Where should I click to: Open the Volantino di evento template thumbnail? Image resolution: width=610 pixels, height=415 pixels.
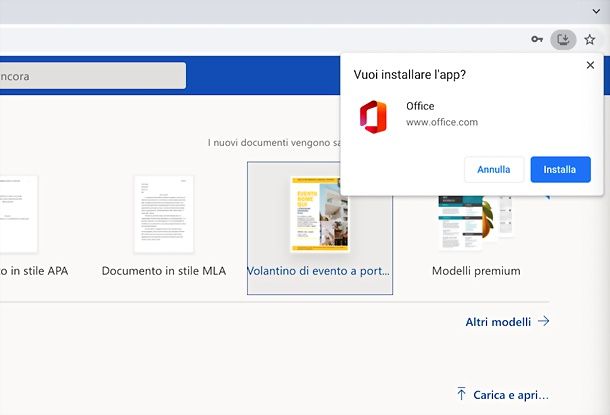click(x=319, y=214)
